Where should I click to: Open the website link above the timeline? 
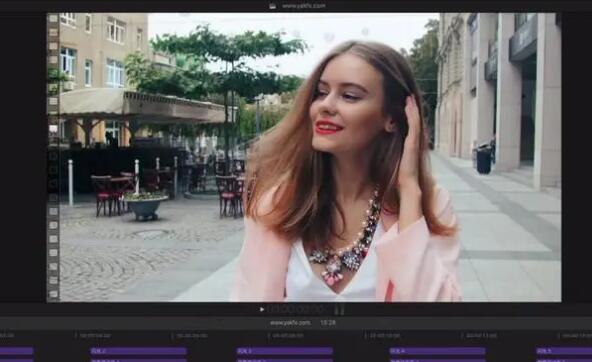click(x=290, y=323)
